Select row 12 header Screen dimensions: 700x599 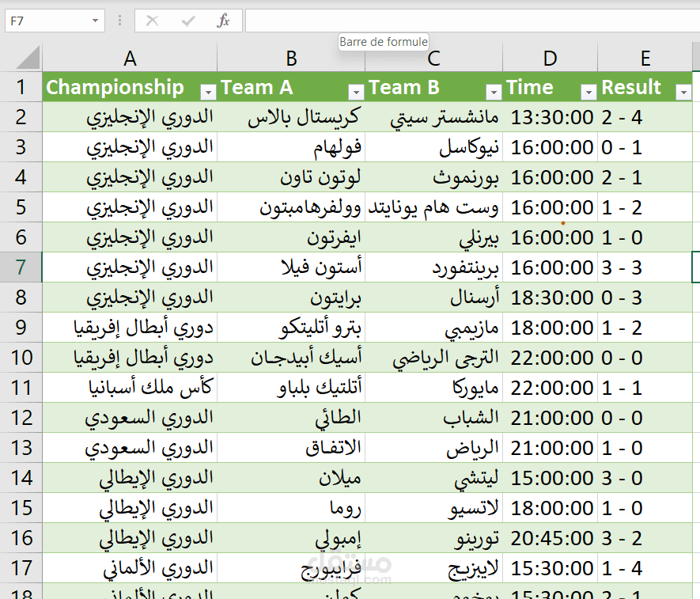click(x=21, y=418)
